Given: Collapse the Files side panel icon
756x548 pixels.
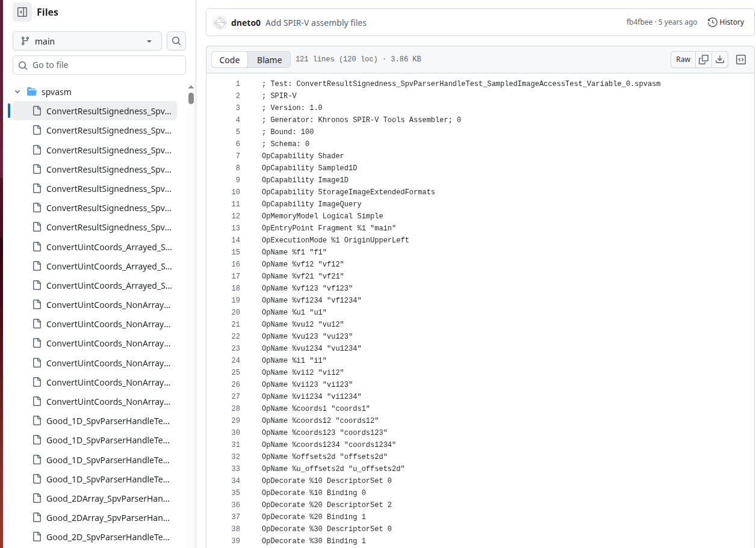Looking at the screenshot, I should click(22, 12).
